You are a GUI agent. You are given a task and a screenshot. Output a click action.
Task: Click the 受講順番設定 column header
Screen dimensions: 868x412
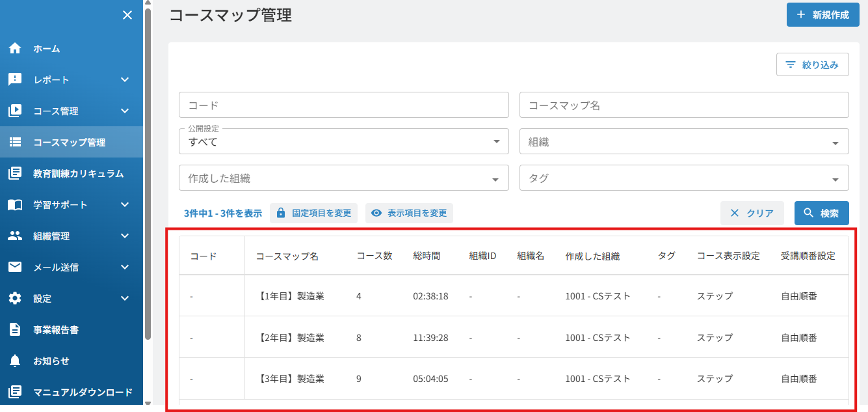coord(808,256)
